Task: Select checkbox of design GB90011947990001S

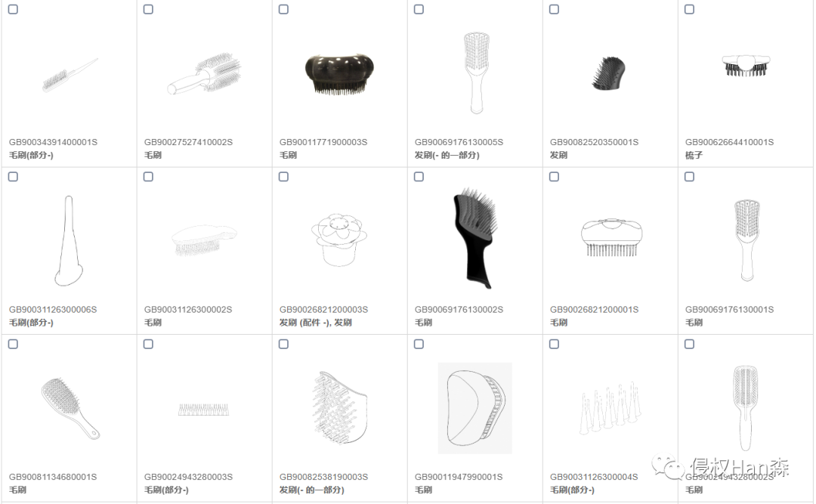Action: click(x=419, y=344)
